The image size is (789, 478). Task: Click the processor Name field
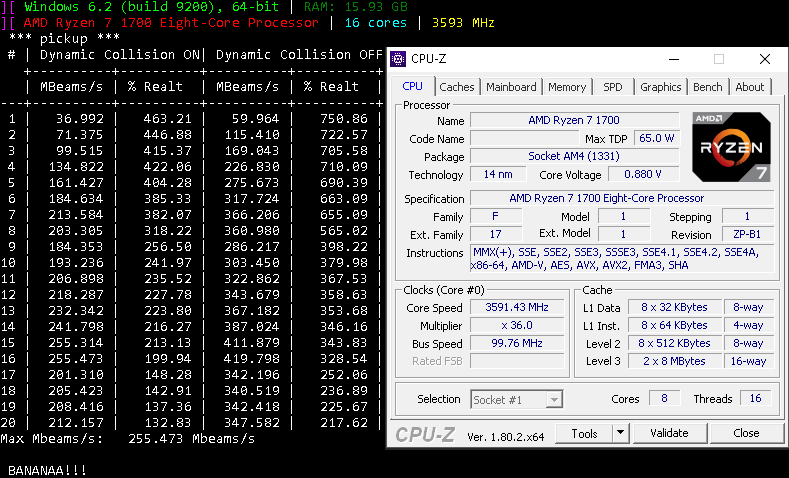point(574,120)
